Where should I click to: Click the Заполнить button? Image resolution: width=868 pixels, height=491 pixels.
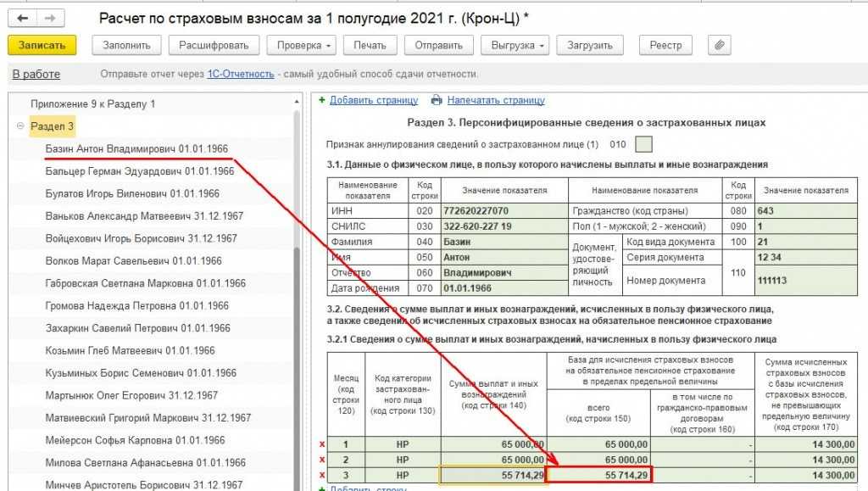[x=126, y=46]
